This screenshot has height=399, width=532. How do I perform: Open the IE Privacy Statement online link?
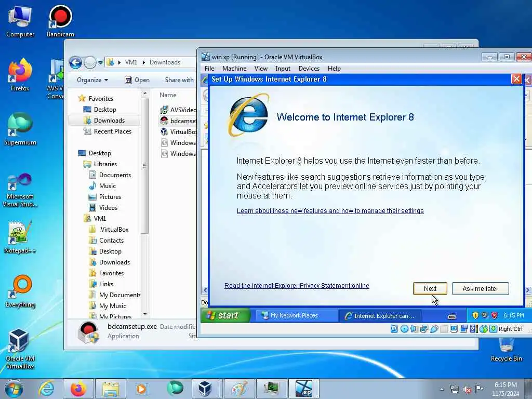[x=297, y=285]
